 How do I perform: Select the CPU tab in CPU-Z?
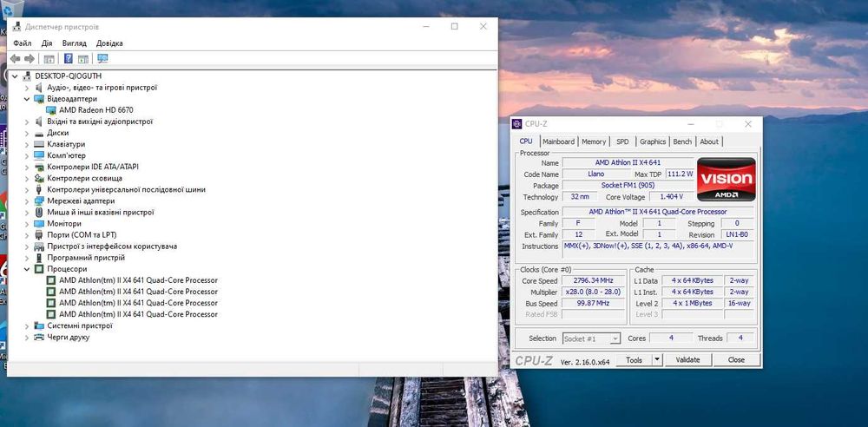(526, 141)
